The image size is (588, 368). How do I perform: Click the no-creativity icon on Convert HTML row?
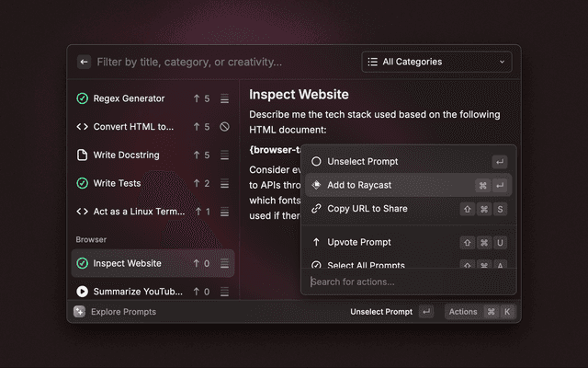[225, 127]
